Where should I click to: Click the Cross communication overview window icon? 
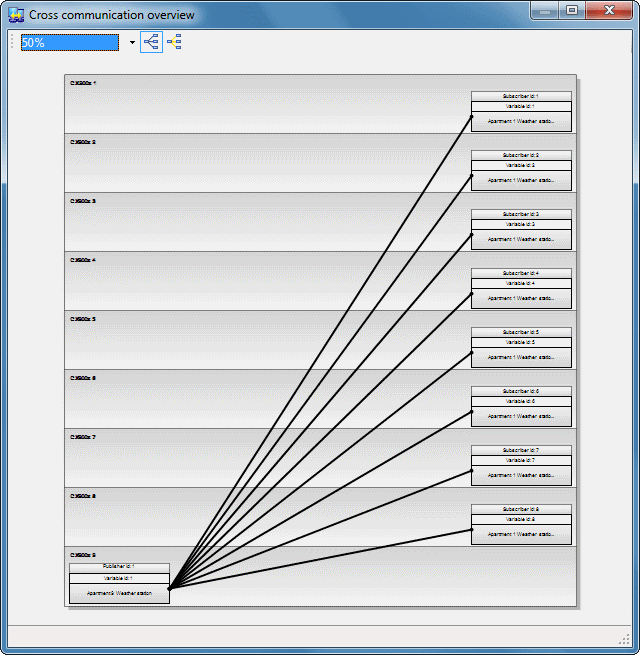point(16,15)
